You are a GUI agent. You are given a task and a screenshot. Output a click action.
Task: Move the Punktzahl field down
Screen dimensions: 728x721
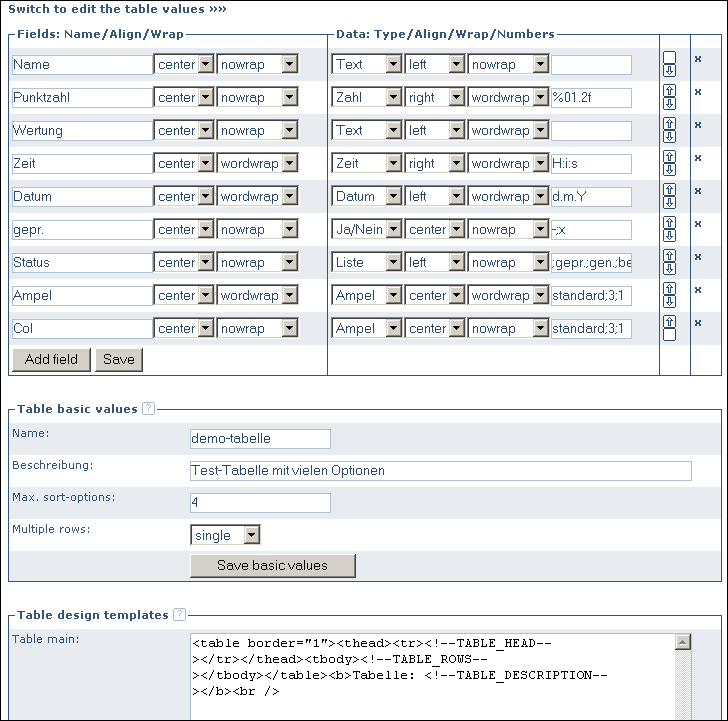click(669, 104)
